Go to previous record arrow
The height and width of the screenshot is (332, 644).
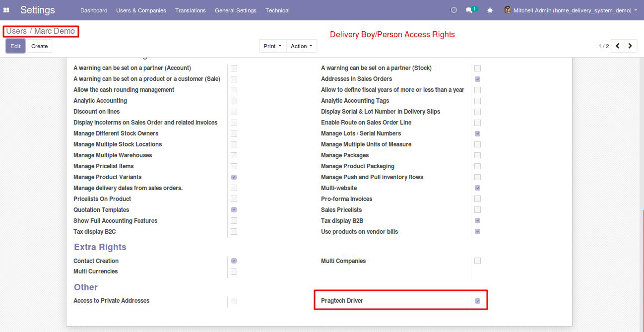pos(617,46)
